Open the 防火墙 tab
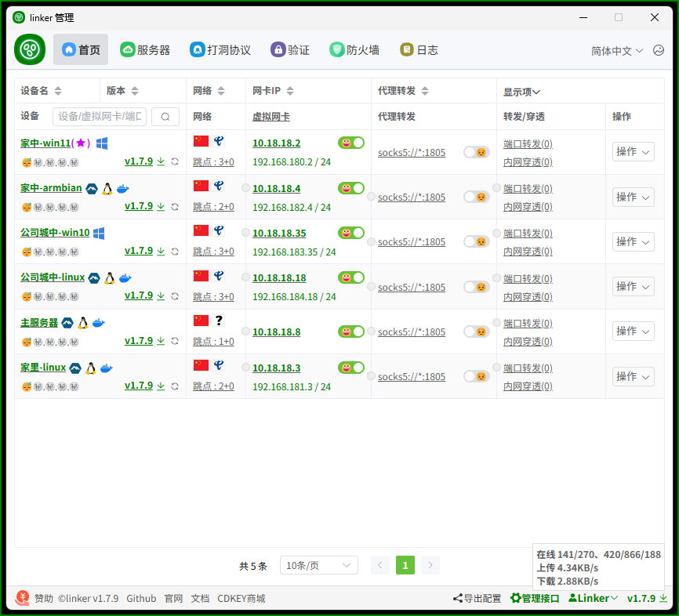Screen dimensions: 679x616 click(355, 49)
